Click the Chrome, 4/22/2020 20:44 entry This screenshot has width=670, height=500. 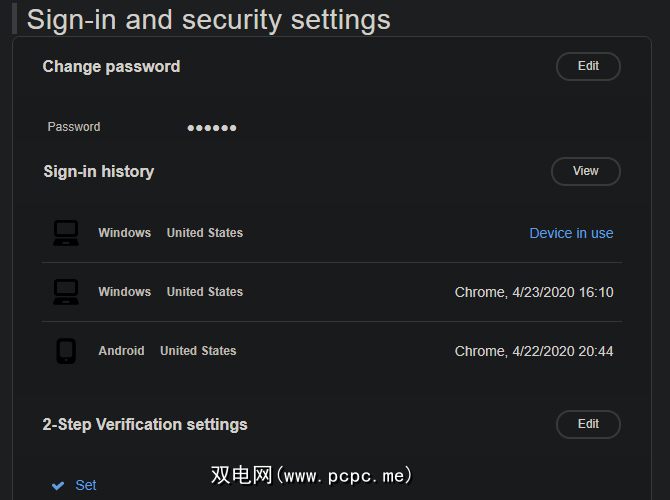[x=534, y=351]
